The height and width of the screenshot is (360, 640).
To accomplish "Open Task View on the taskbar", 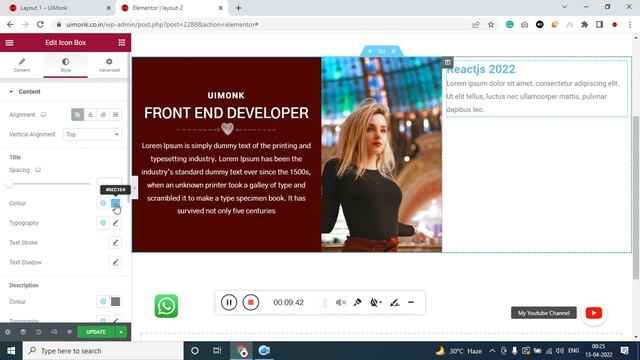I will click(217, 351).
